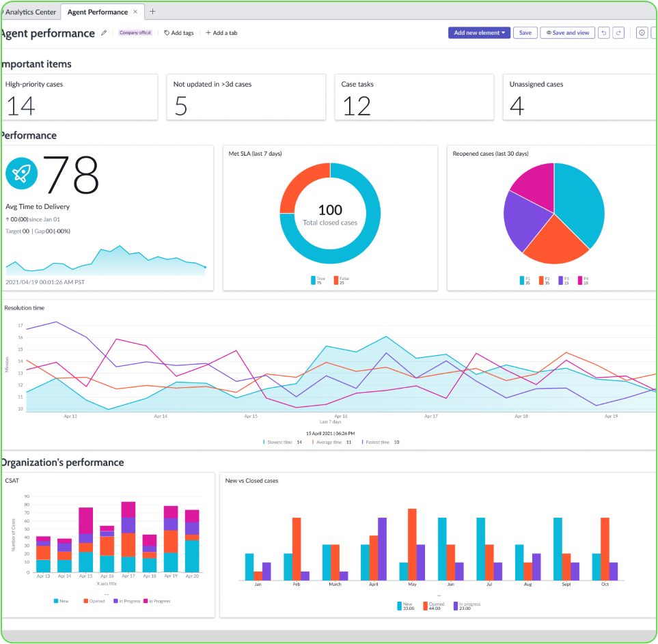Click the tag icon next to Add tags
This screenshot has width=658, height=644.
pos(166,32)
